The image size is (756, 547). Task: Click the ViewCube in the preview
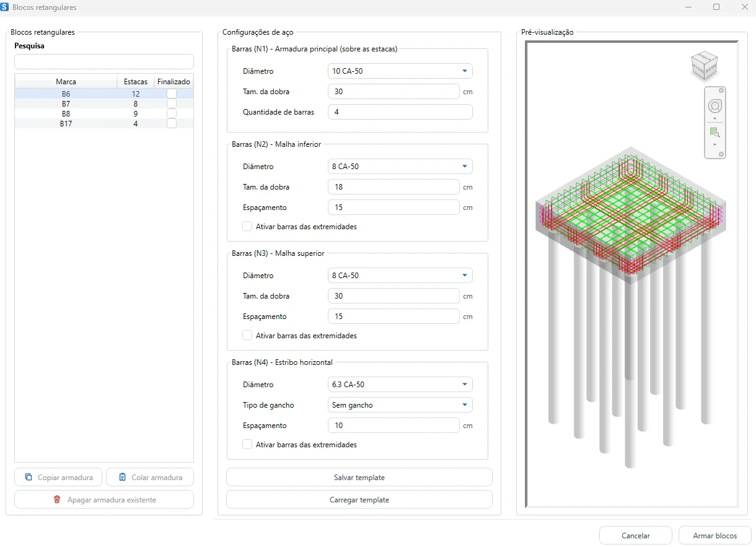coord(705,64)
